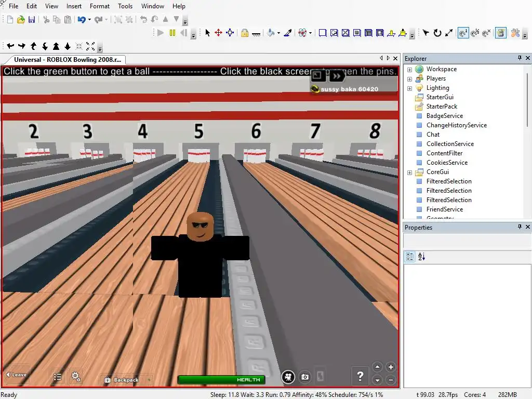Click the atom Material tool icon
The width and height of the screenshot is (532, 399).
click(302, 33)
